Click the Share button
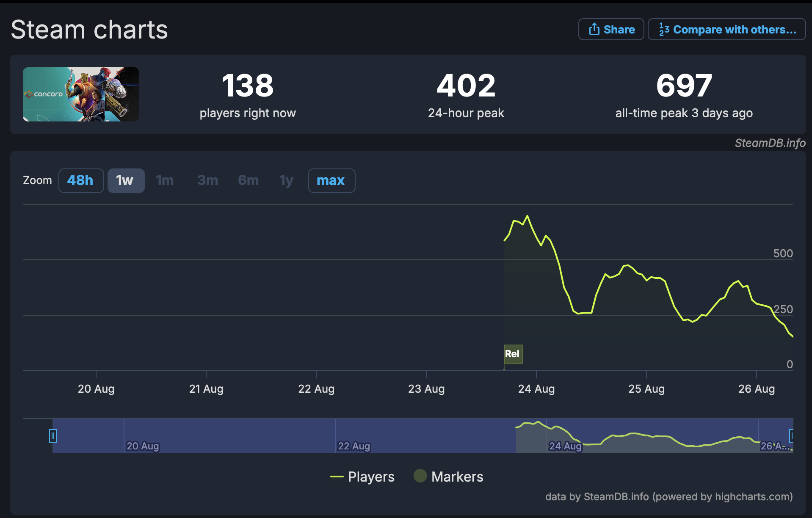812x518 pixels. click(x=611, y=29)
